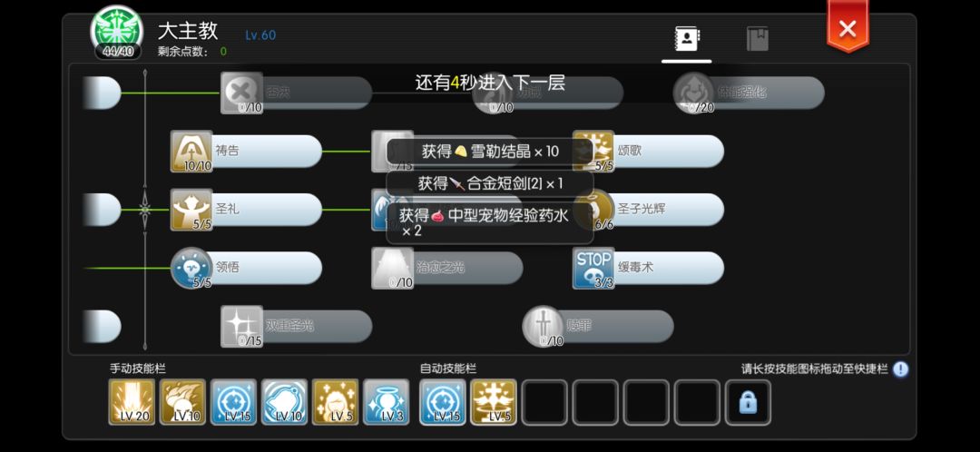Tap the locked auto skill slot
980x452 pixels.
[x=748, y=402]
